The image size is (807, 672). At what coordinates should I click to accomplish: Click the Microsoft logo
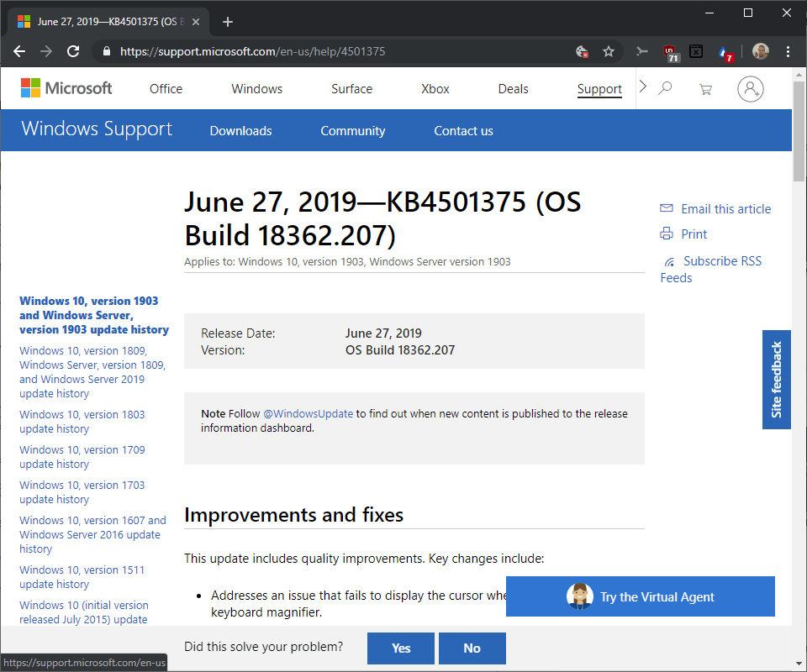click(66, 88)
